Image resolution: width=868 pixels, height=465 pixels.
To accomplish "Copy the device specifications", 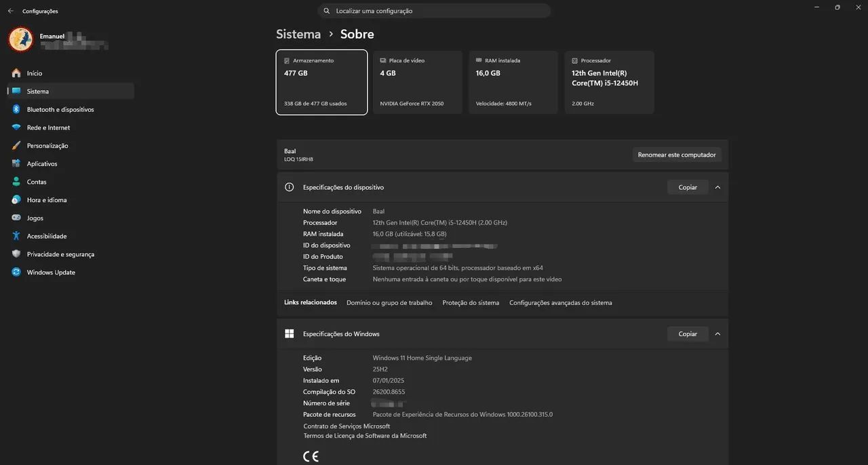I will pyautogui.click(x=688, y=187).
